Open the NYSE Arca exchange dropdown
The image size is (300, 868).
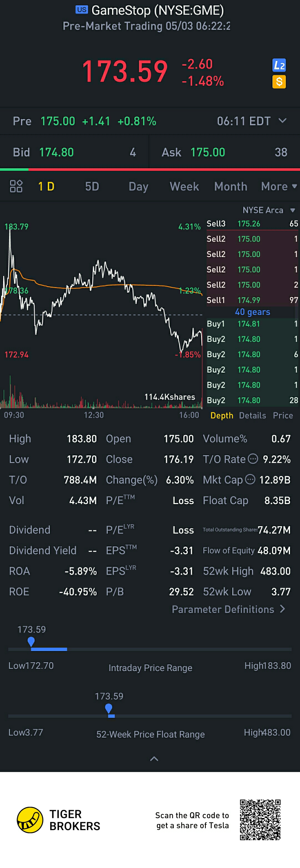pyautogui.click(x=269, y=210)
